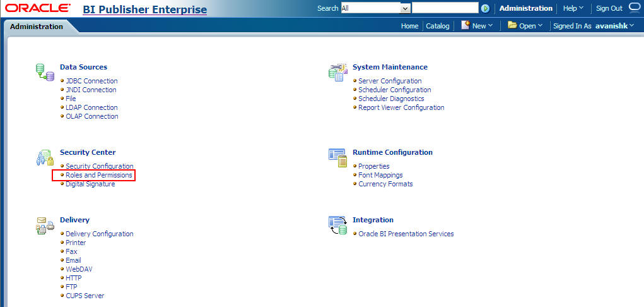Screen dimensions: 644x307
Task: Click the Integration sync icon
Action: [338, 226]
